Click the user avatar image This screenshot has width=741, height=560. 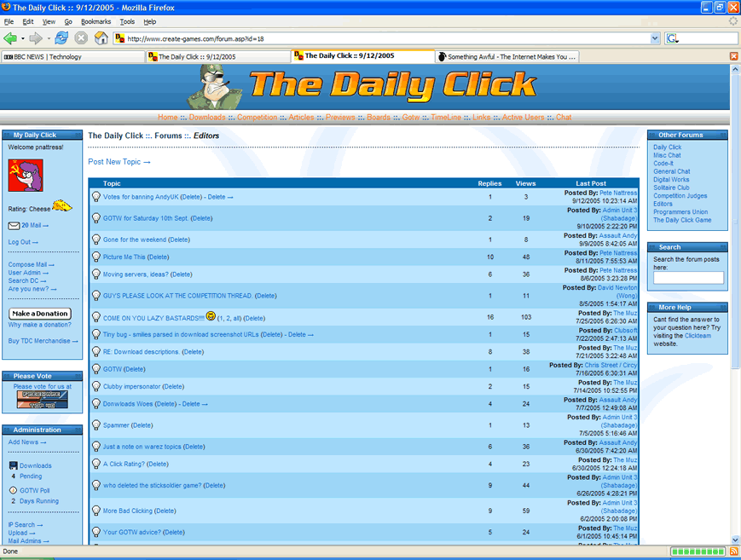(26, 176)
